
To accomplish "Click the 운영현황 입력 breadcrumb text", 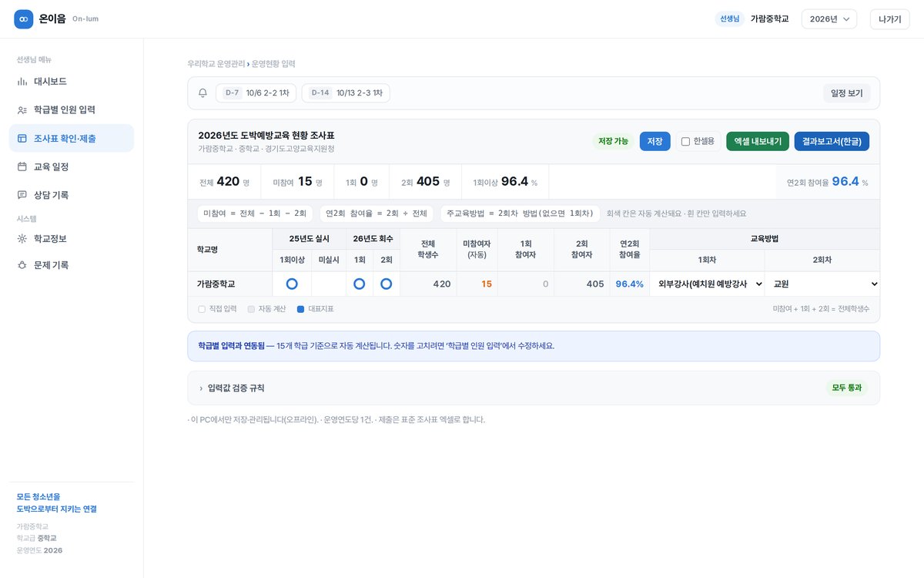I will [x=273, y=64].
